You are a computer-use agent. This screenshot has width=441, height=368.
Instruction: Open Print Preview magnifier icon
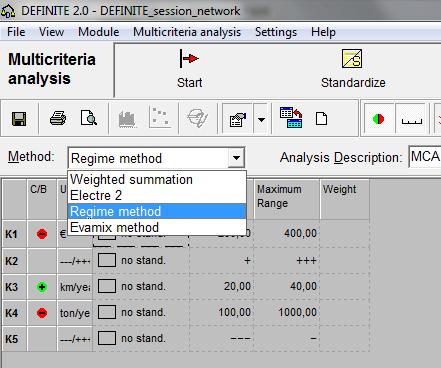(89, 118)
